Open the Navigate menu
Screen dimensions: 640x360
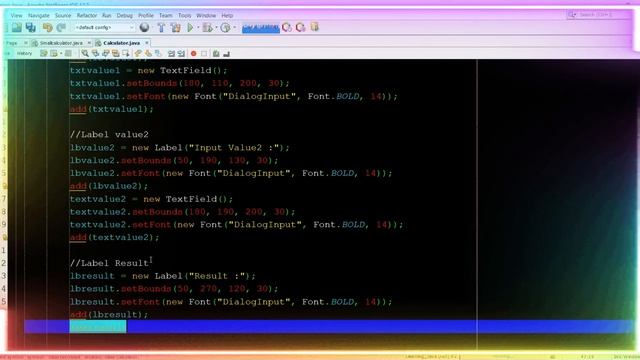coord(39,15)
